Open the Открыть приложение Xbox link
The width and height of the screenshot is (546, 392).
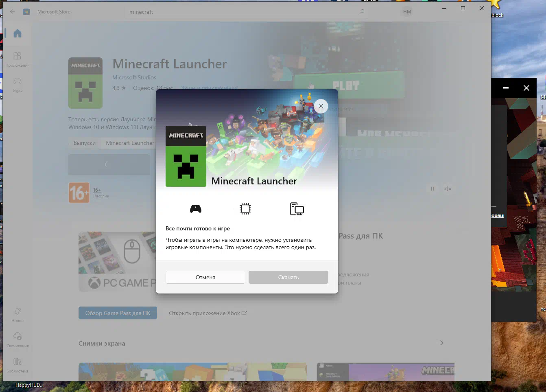(x=208, y=313)
